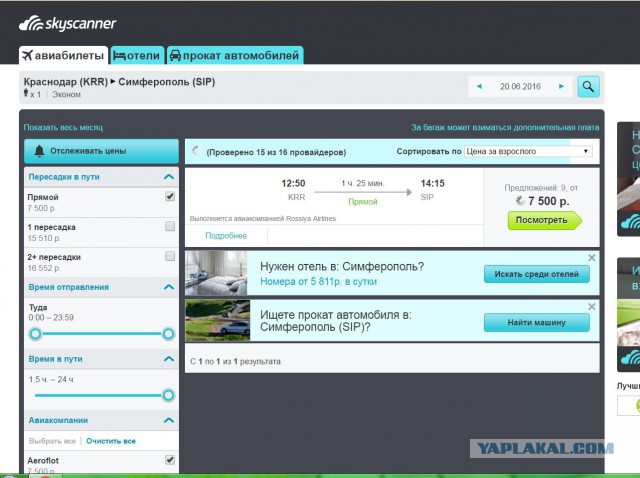Go to next date arrow
Screen dimensions: 640x478
pyautogui.click(x=561, y=86)
